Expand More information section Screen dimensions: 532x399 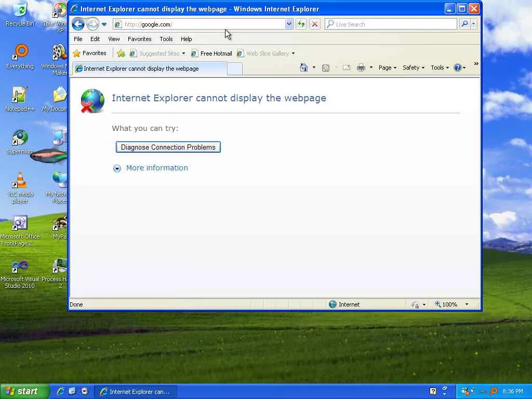[151, 168]
